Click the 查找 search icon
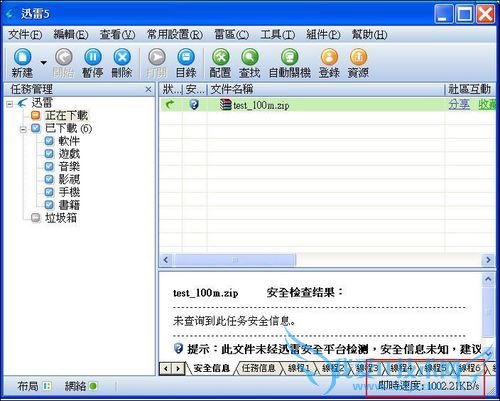500x401 pixels. 250,57
